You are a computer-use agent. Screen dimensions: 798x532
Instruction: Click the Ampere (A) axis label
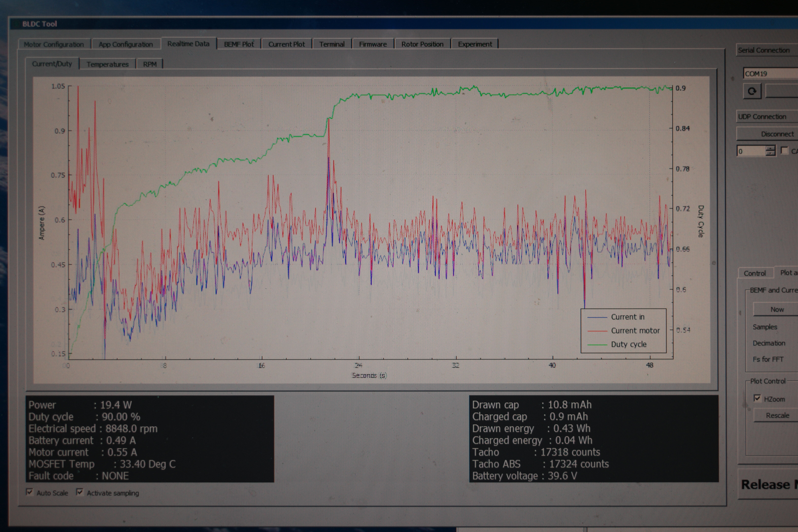(x=42, y=223)
